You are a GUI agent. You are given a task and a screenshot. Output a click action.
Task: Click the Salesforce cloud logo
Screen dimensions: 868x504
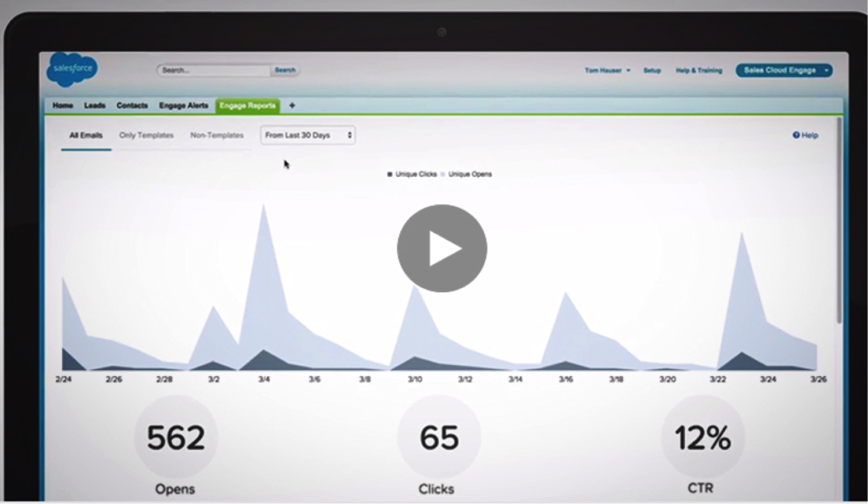(x=72, y=69)
